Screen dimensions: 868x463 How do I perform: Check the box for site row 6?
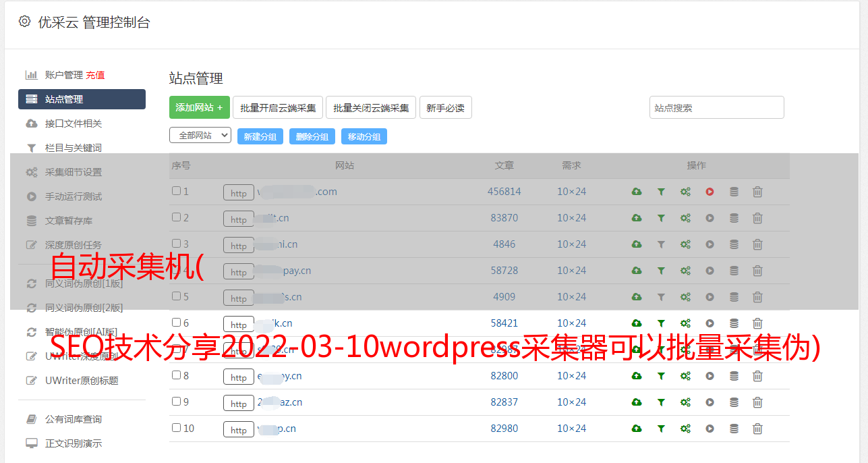(176, 323)
